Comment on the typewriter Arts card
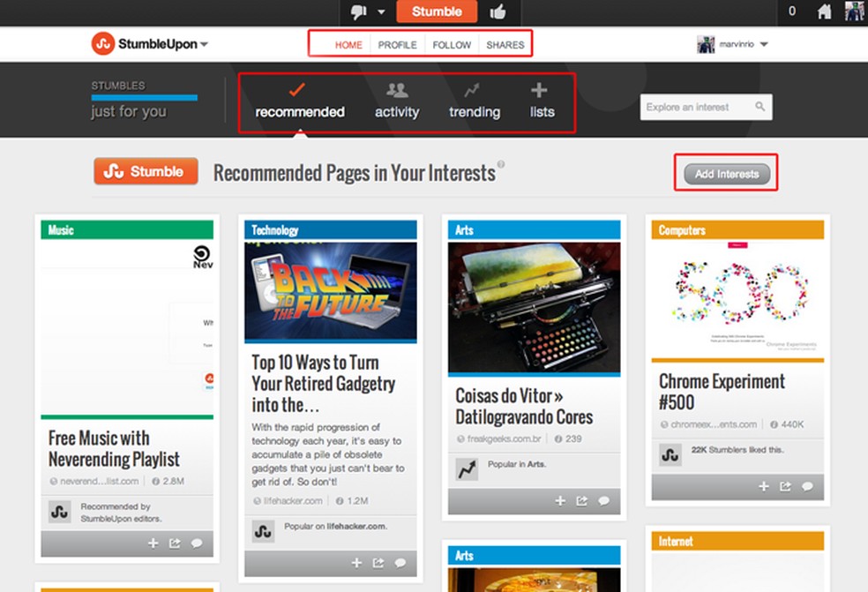Image resolution: width=868 pixels, height=592 pixels. point(604,501)
